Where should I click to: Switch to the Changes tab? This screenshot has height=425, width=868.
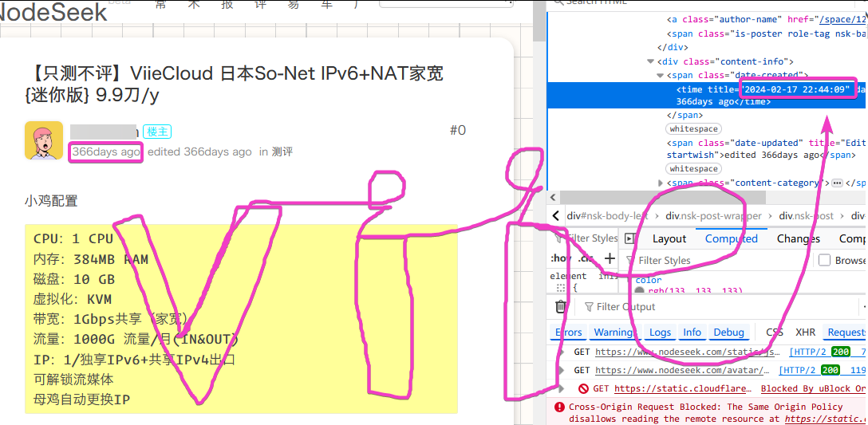pos(798,238)
